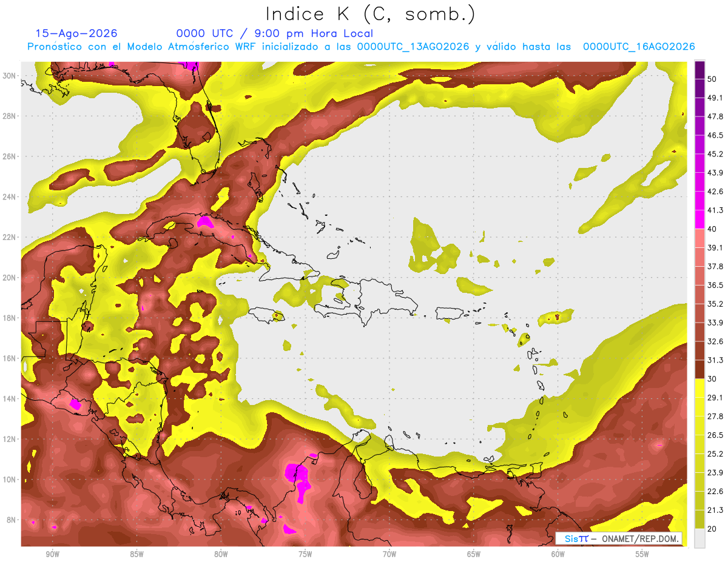Image resolution: width=728 pixels, height=562 pixels.
Task: Click the '25.2' value on the color scale
Action: [715, 454]
